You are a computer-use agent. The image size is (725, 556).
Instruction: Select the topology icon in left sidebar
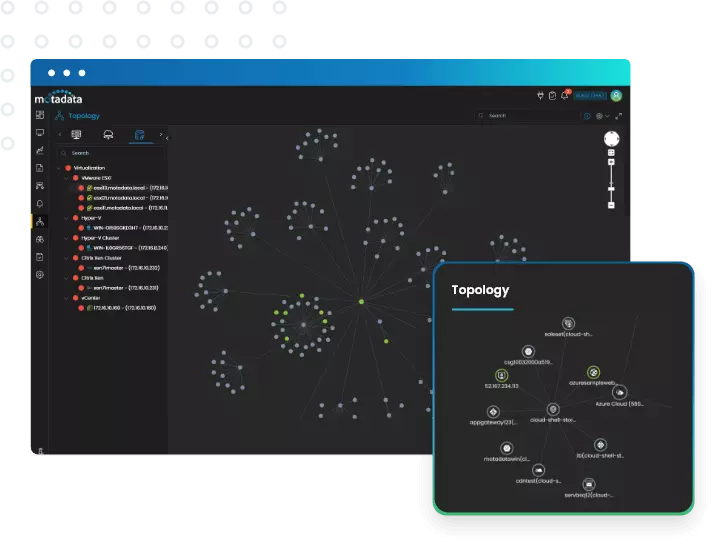(40, 222)
